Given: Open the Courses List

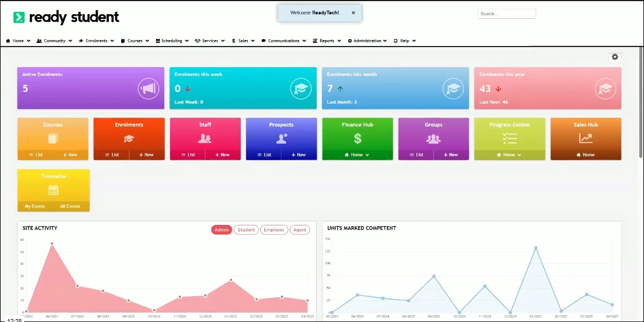Looking at the screenshot, I should pos(35,155).
